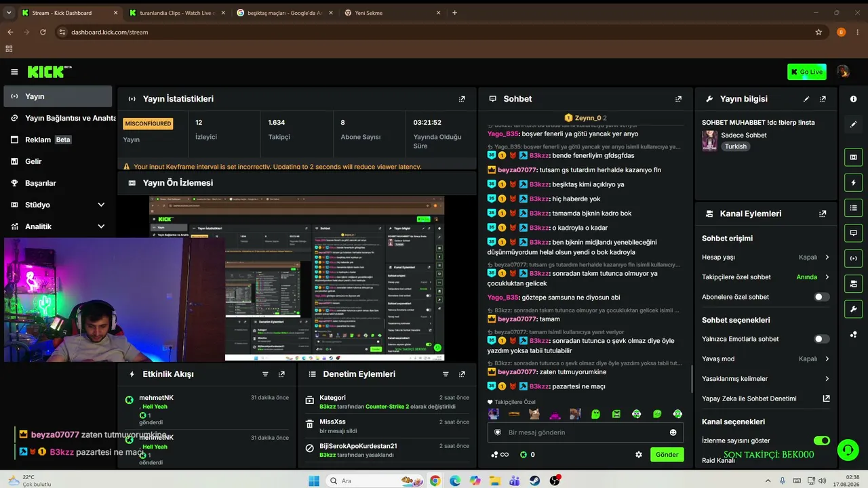Toggle Abonelere özel sohbet switch
This screenshot has width=868, height=488.
click(x=821, y=297)
